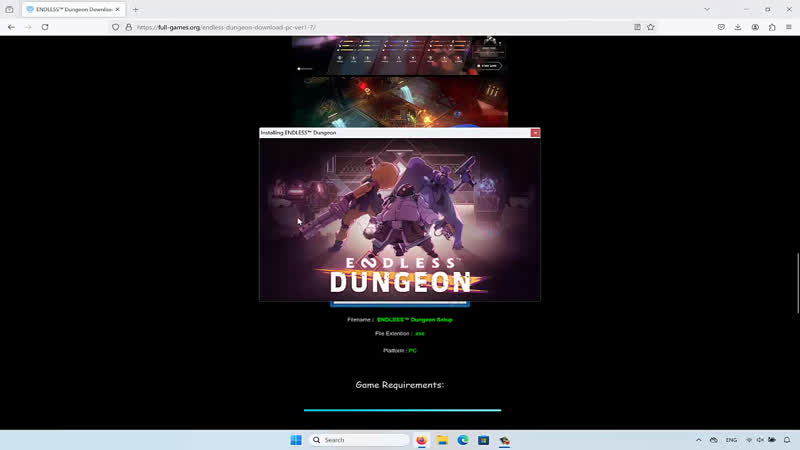The width and height of the screenshot is (800, 450).
Task: Bookmark this page with the star icon
Action: (651, 27)
